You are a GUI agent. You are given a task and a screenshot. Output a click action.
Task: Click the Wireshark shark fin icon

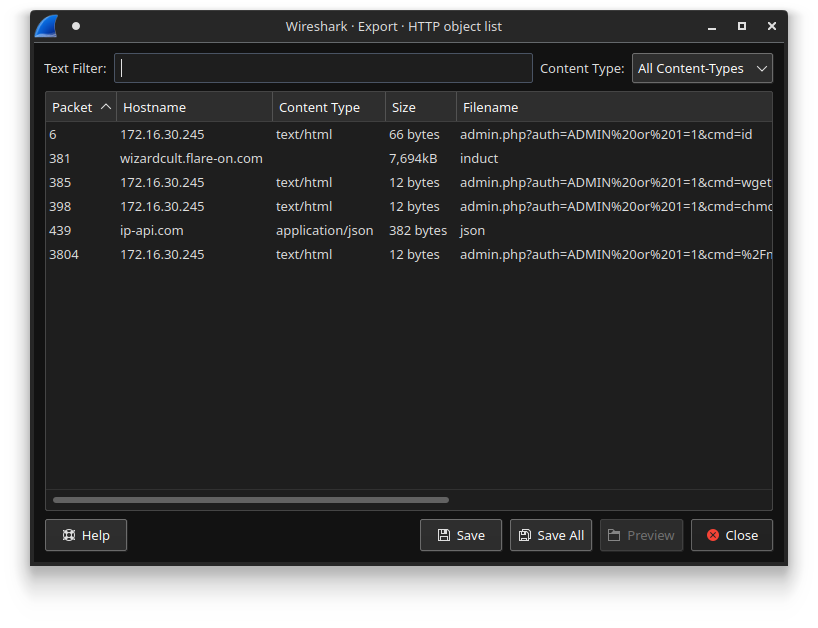click(46, 26)
